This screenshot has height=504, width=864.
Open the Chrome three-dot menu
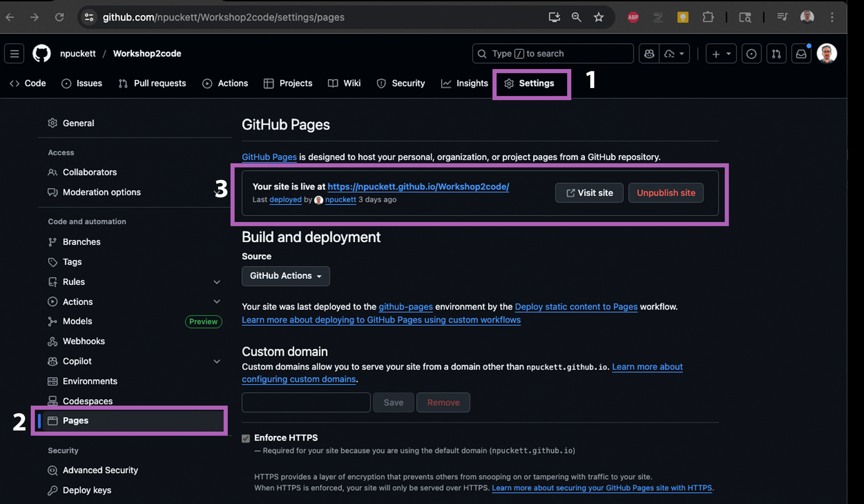point(832,17)
